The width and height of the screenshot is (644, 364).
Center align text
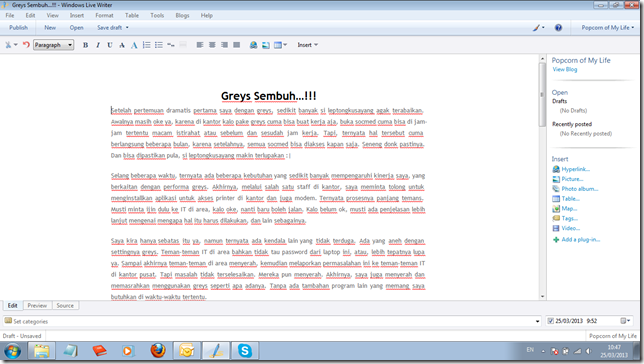point(212,45)
